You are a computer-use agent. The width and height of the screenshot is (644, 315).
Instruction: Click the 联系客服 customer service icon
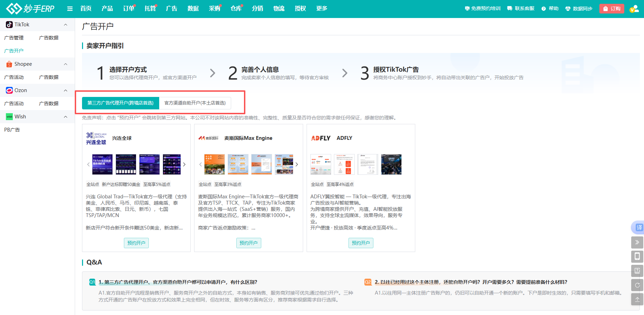pos(520,8)
